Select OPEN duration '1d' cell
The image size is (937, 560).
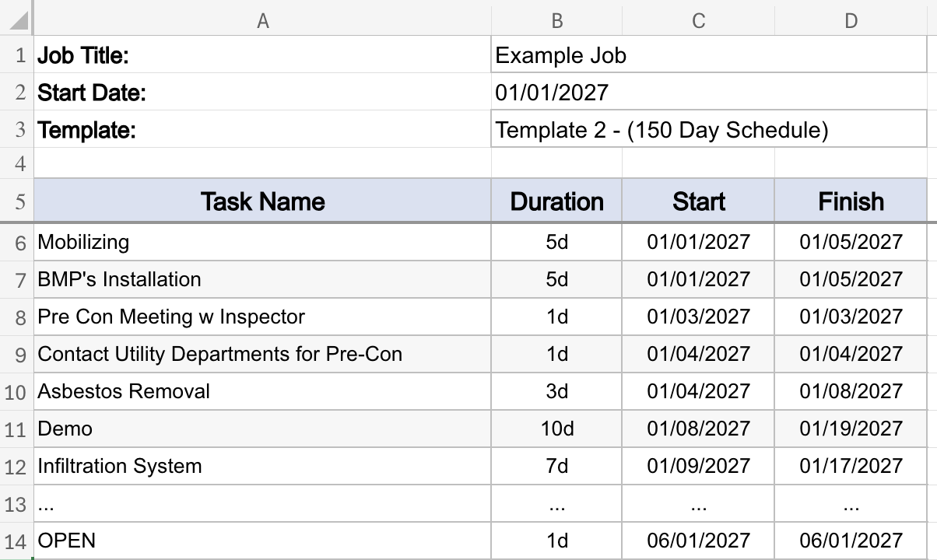[556, 541]
